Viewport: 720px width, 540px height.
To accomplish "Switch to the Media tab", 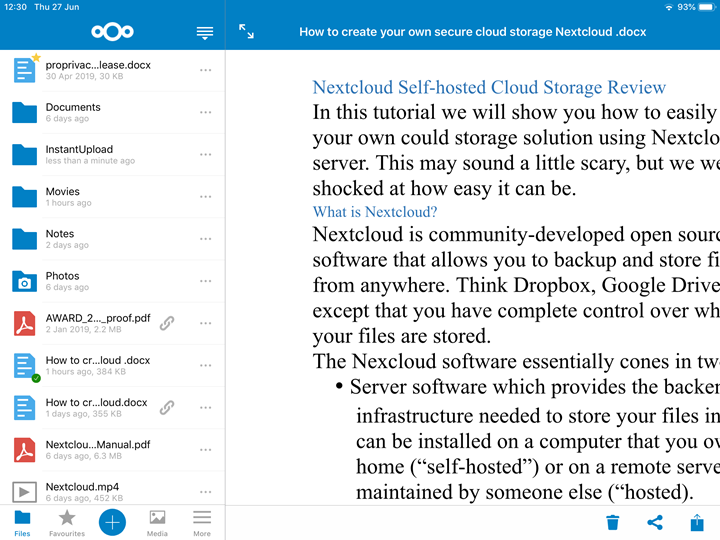I will click(x=157, y=523).
